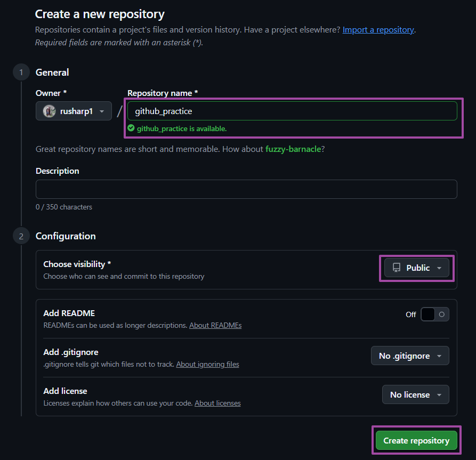The height and width of the screenshot is (460, 476).
Task: Toggle the Add README switch
Action: pos(435,314)
